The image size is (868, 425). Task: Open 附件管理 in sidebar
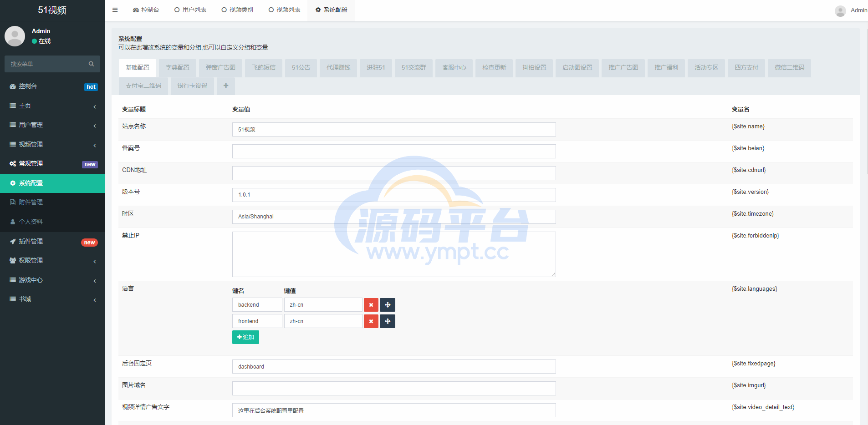click(52, 202)
